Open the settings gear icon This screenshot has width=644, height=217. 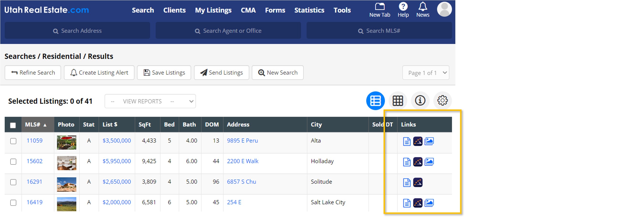pos(442,101)
